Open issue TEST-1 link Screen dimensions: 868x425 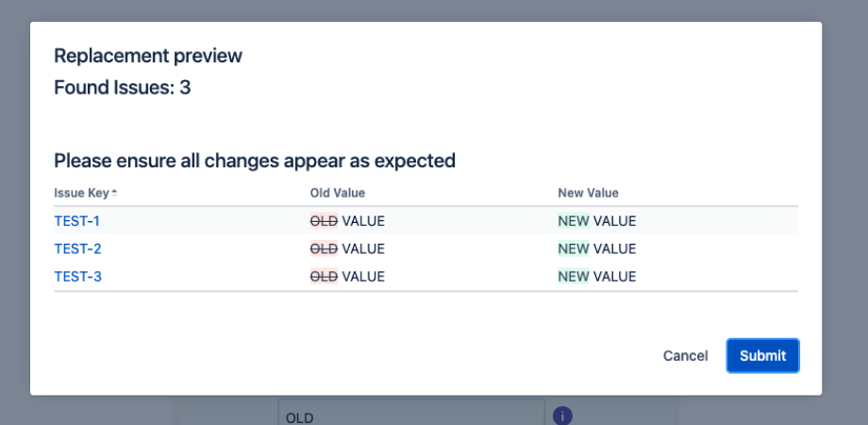pos(77,221)
